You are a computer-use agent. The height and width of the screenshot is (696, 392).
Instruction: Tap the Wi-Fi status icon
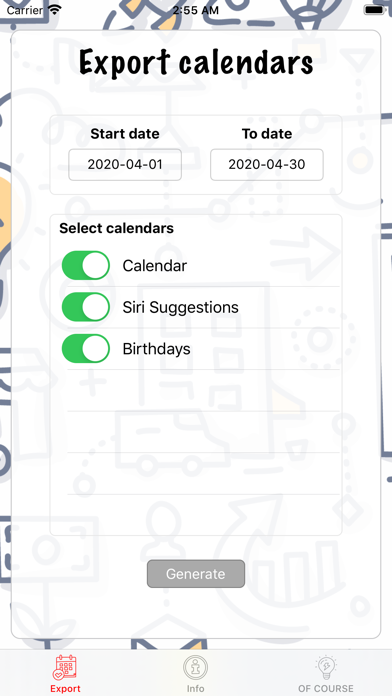point(55,10)
